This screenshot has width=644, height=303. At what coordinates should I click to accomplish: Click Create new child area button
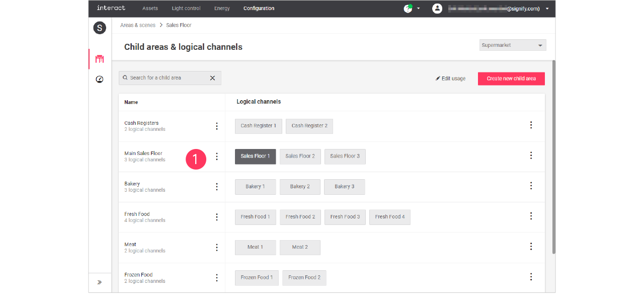[511, 79]
